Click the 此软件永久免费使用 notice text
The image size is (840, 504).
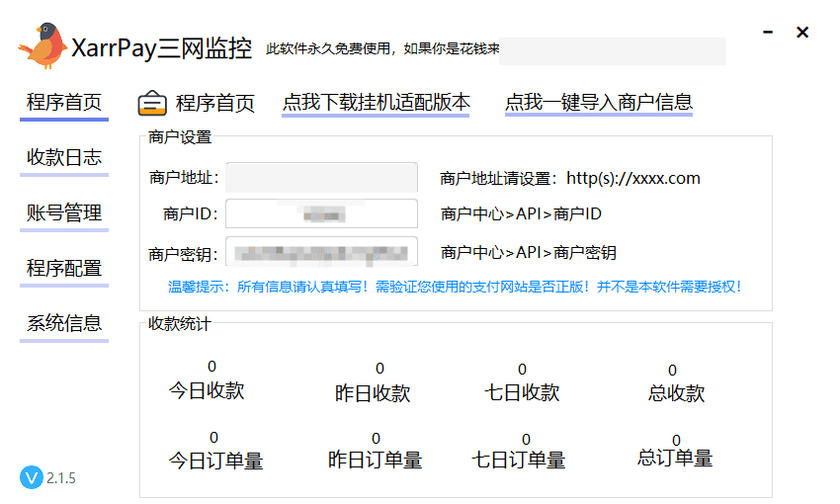382,48
